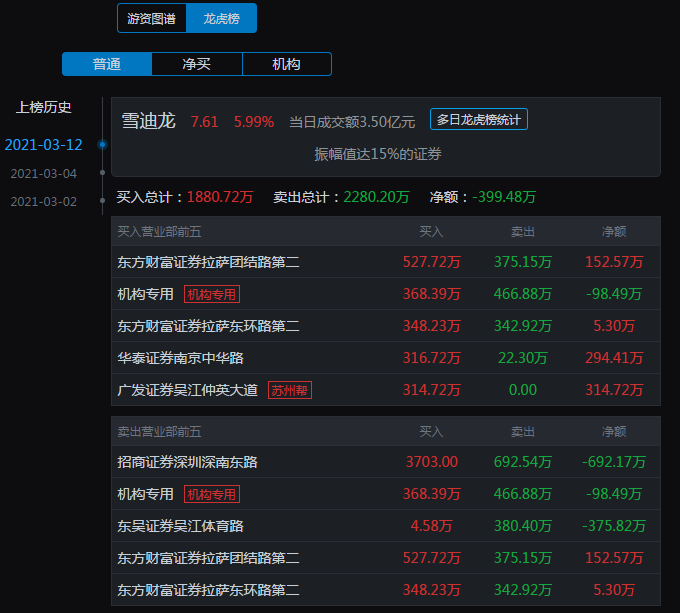Open 广发证券吴江仲英大道 row

point(386,390)
